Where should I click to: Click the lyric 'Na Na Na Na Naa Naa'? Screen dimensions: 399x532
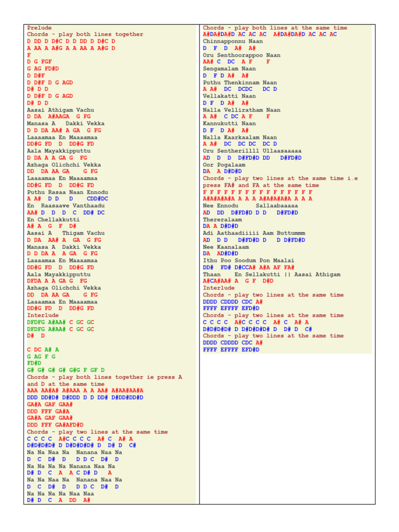60,494
